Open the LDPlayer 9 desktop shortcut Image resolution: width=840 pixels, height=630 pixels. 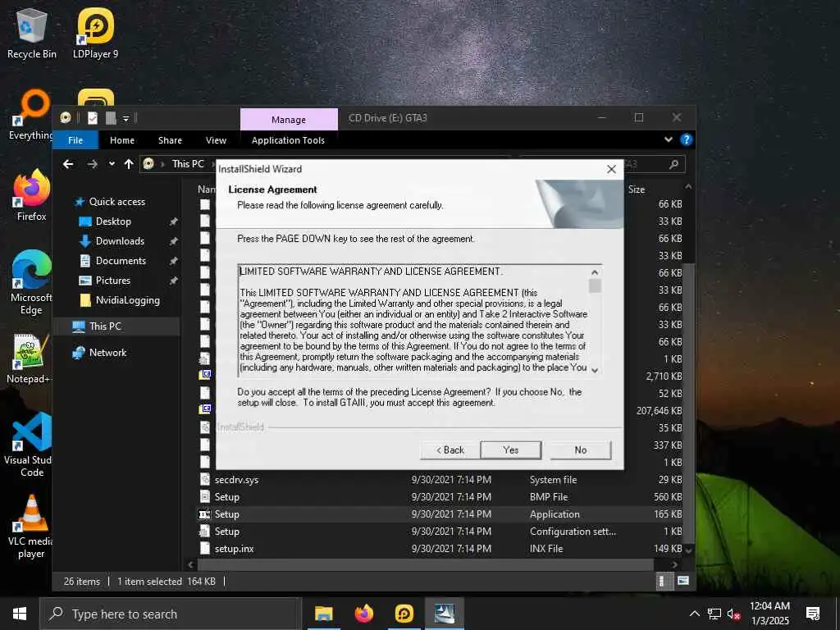tap(95, 33)
